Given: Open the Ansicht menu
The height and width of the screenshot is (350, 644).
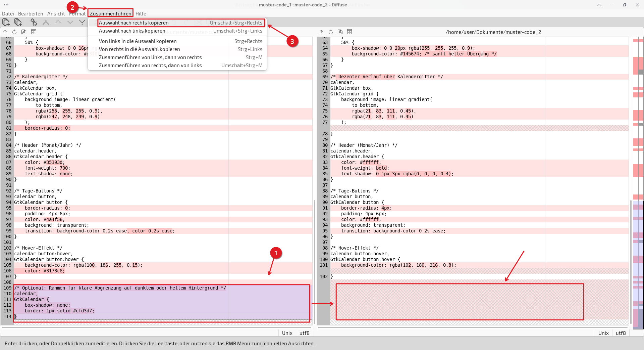Looking at the screenshot, I should click(x=56, y=13).
